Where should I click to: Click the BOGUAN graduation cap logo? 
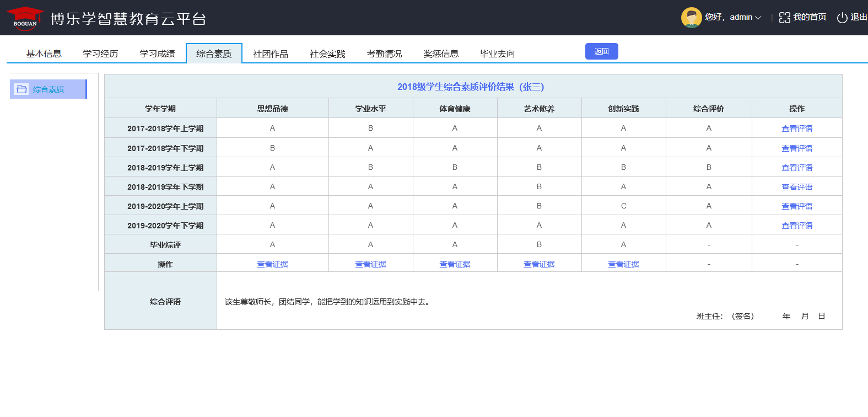pyautogui.click(x=25, y=18)
